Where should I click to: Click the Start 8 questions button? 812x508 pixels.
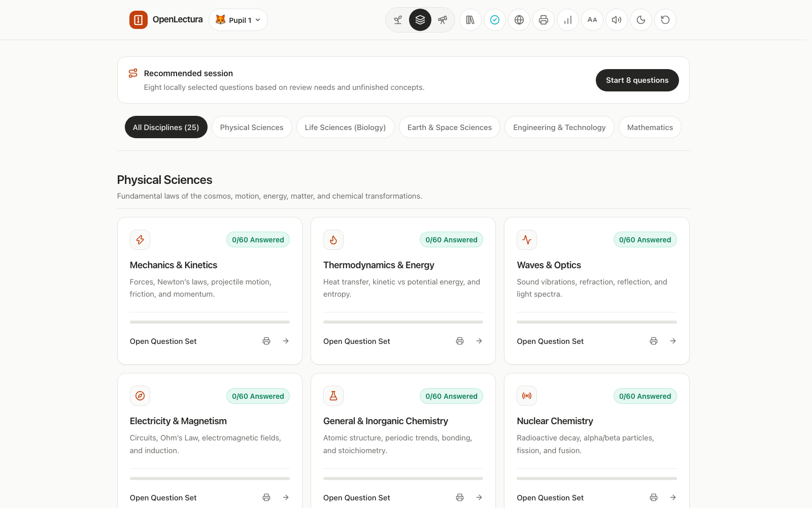click(x=637, y=80)
